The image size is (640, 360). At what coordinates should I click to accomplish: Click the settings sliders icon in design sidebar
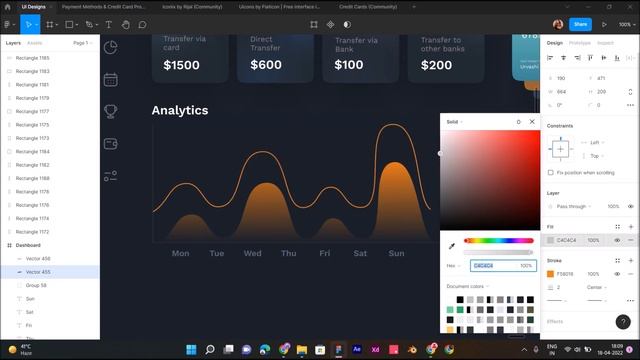110,176
